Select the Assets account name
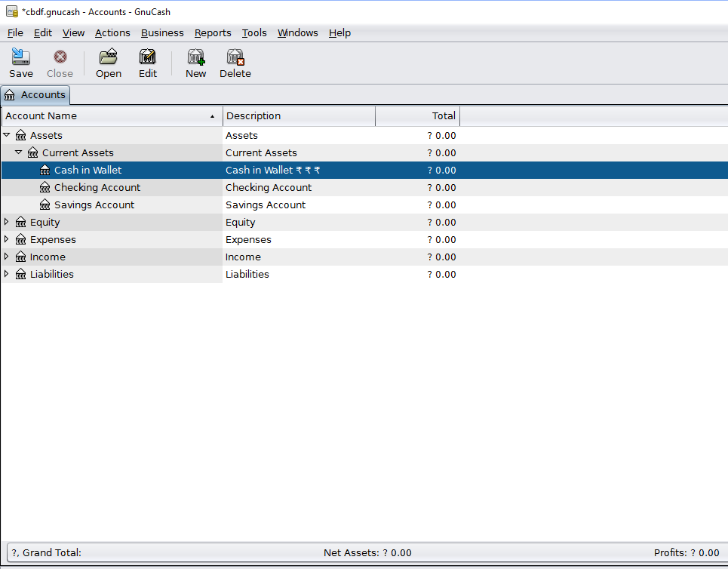Image resolution: width=728 pixels, height=569 pixels. pyautogui.click(x=46, y=135)
